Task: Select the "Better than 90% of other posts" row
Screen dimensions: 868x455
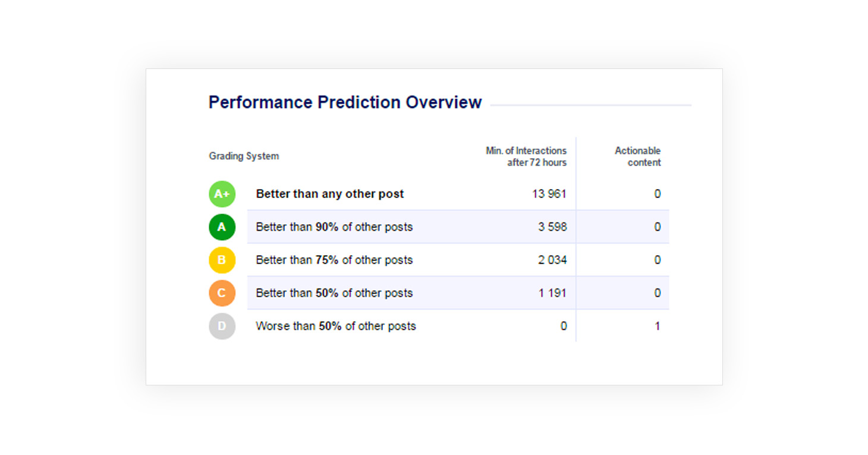Action: point(334,227)
